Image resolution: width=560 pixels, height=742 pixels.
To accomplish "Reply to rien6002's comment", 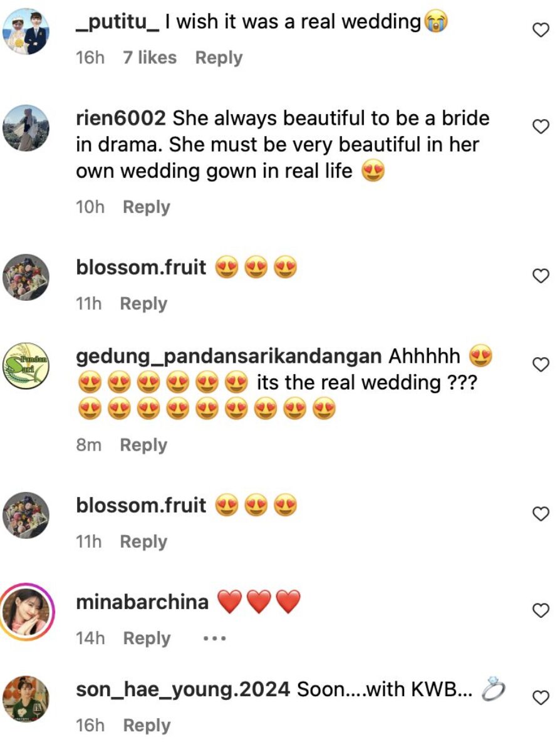I will pyautogui.click(x=146, y=207).
